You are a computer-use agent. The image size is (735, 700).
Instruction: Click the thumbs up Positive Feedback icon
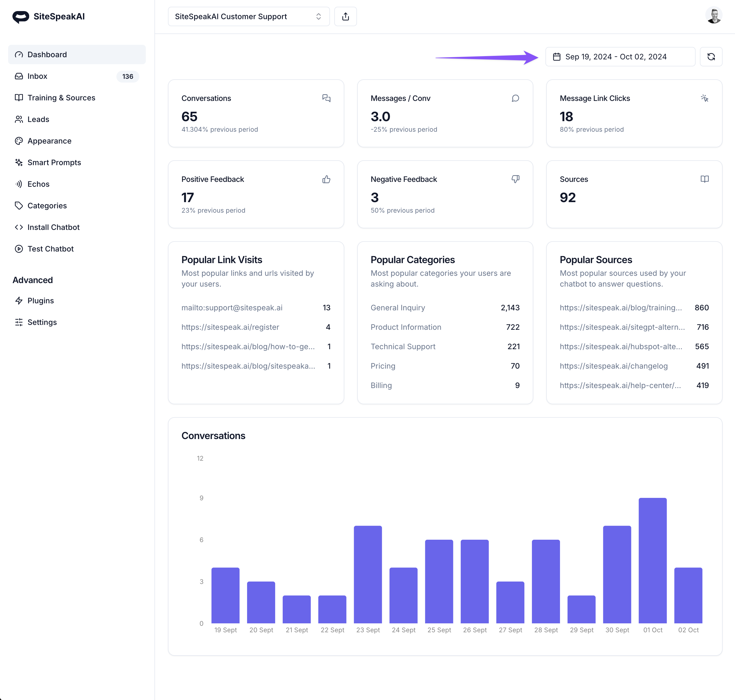326,179
